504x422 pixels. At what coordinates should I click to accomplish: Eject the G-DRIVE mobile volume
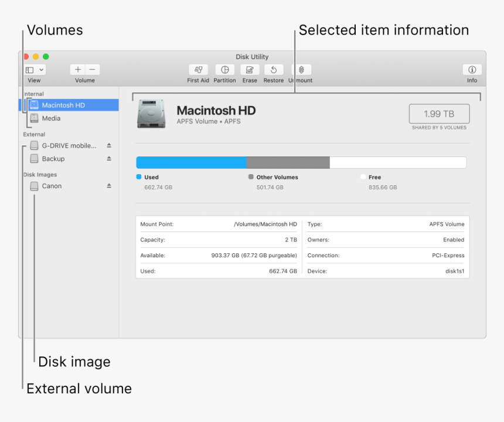109,145
